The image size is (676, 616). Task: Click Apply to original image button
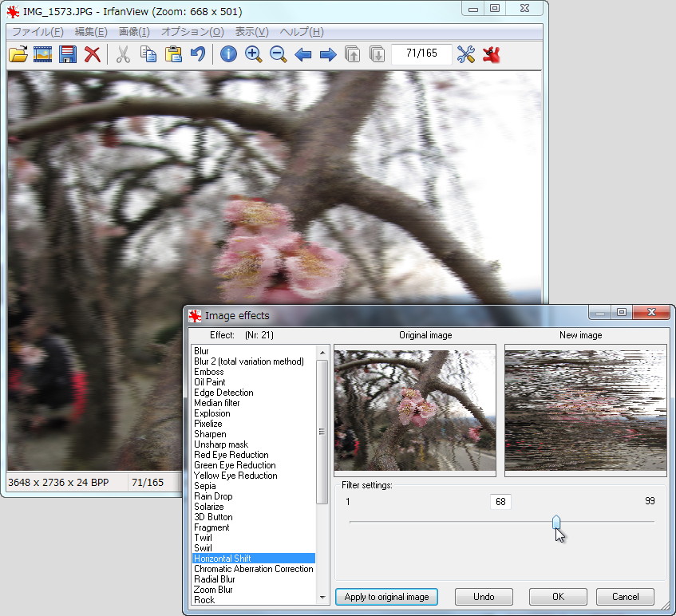point(387,597)
